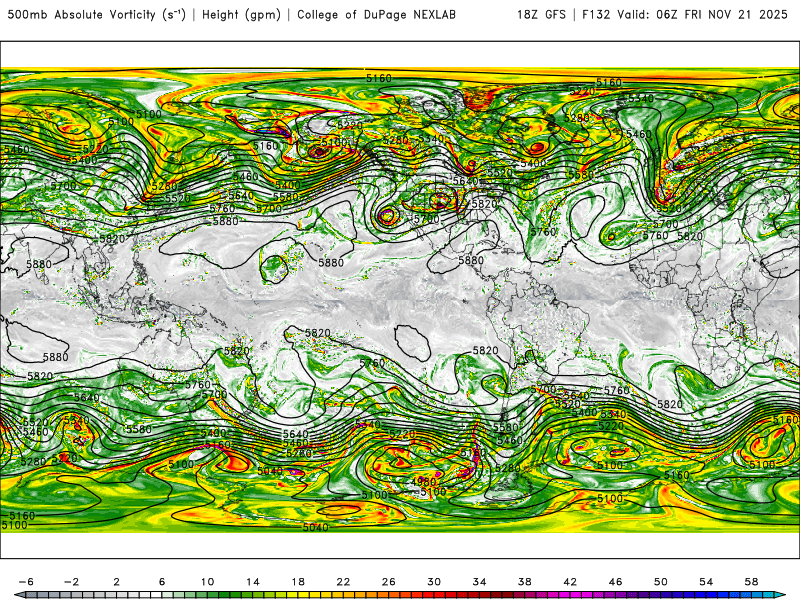This screenshot has height=600, width=800.
Task: Click the "46" colorbar scale value
Action: (616, 582)
